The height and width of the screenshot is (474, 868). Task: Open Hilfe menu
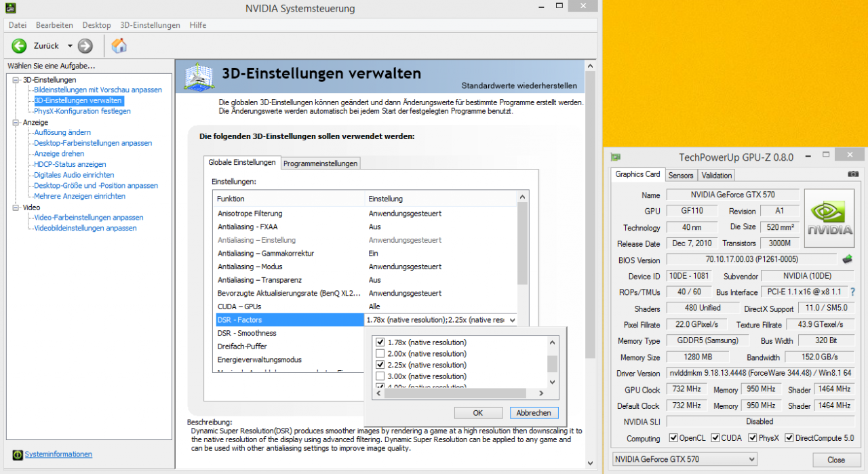[x=198, y=25]
